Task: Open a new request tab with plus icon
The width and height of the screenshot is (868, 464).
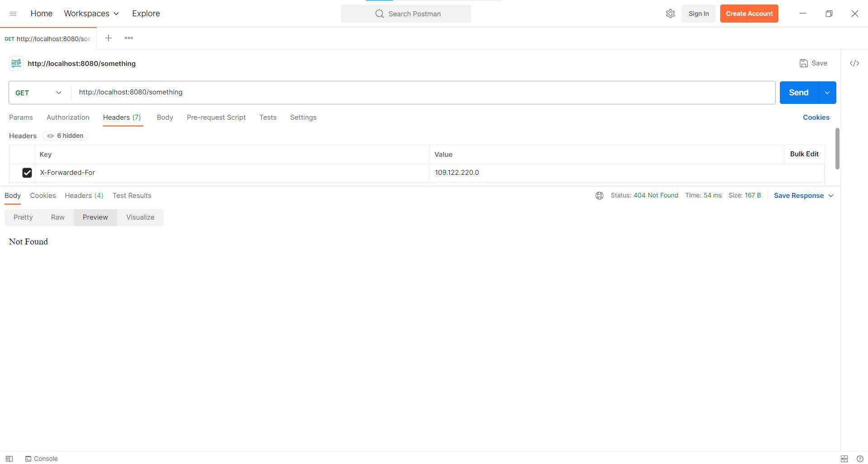Action: pos(108,38)
